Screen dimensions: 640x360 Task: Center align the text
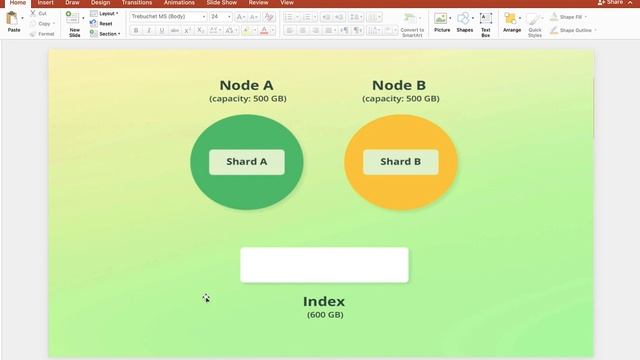click(302, 31)
